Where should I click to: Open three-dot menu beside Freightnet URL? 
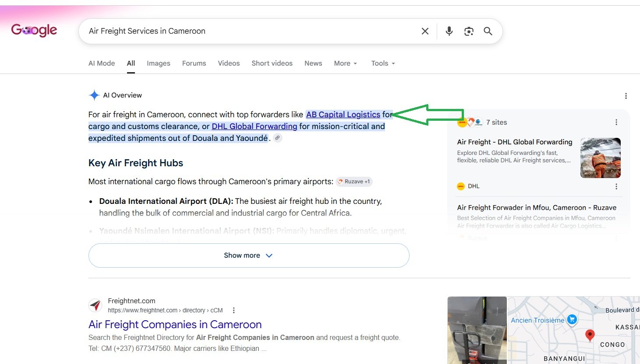click(x=233, y=310)
